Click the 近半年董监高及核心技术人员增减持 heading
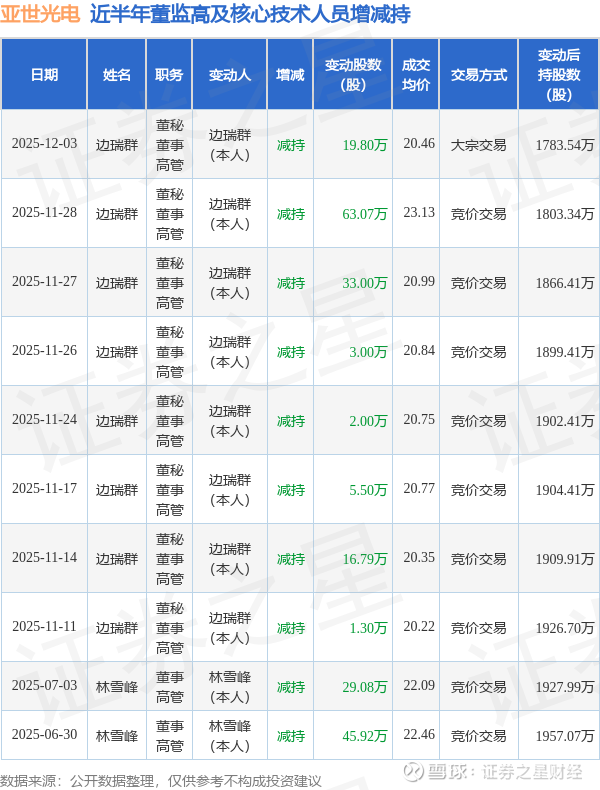The width and height of the screenshot is (600, 790). [x=236, y=15]
